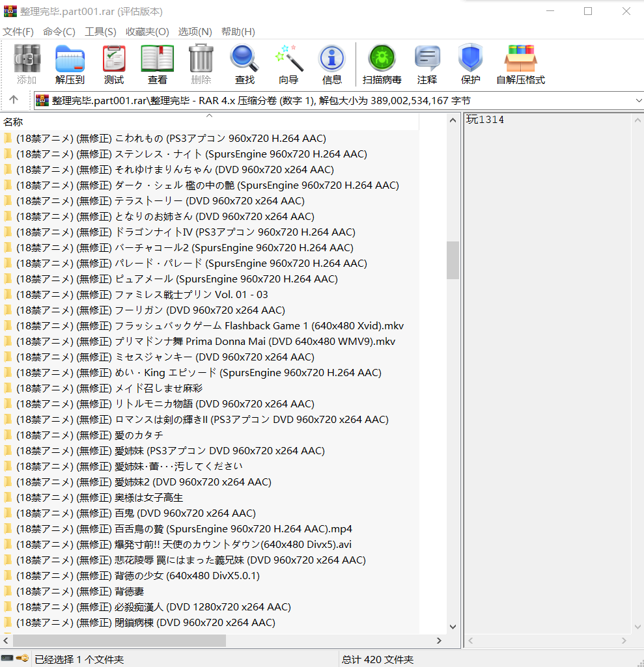The height and width of the screenshot is (667, 644).
Task: Select the となりのお姉さん folder row
Action: tap(210, 217)
